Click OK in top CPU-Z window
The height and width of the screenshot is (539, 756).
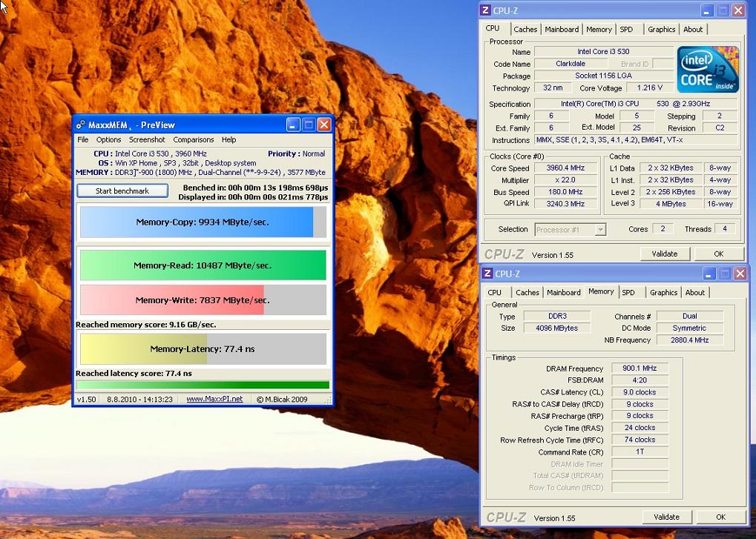point(718,254)
